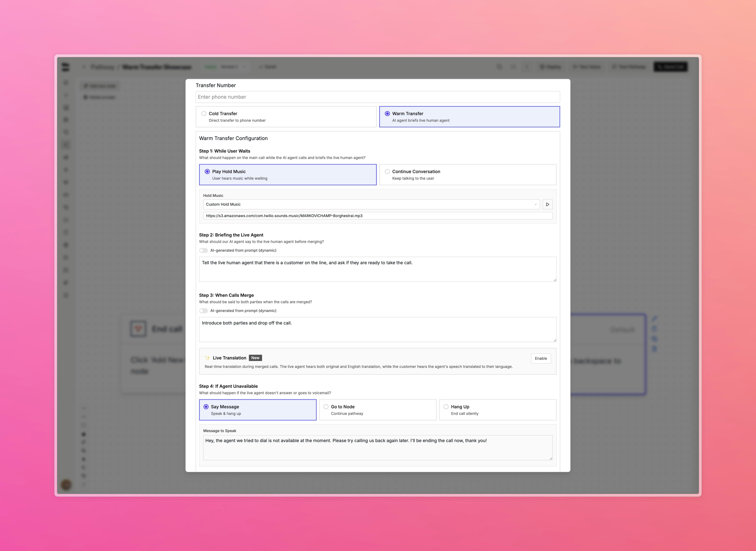Click the Enter phone number field
Viewport: 756px width, 551px height.
pos(378,97)
